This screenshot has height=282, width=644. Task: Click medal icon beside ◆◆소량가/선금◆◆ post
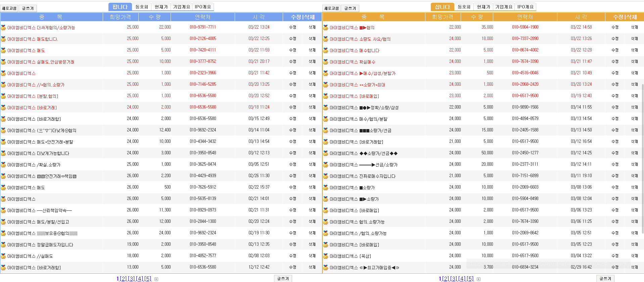pos(326,153)
